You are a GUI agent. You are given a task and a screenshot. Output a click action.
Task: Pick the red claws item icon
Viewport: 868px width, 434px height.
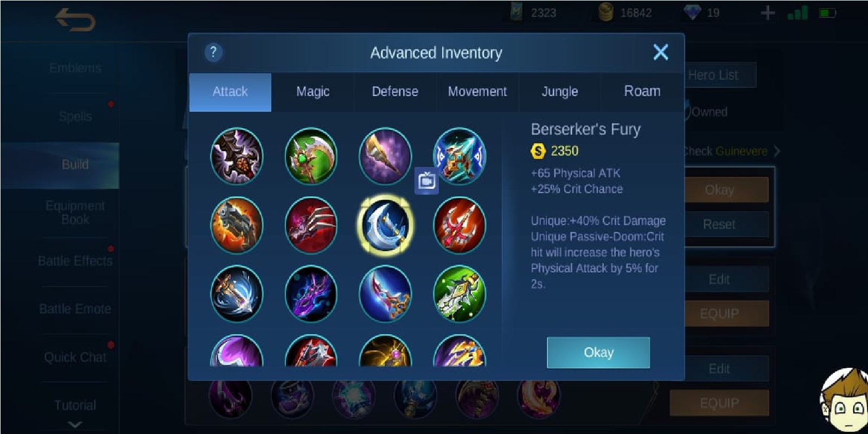(311, 225)
